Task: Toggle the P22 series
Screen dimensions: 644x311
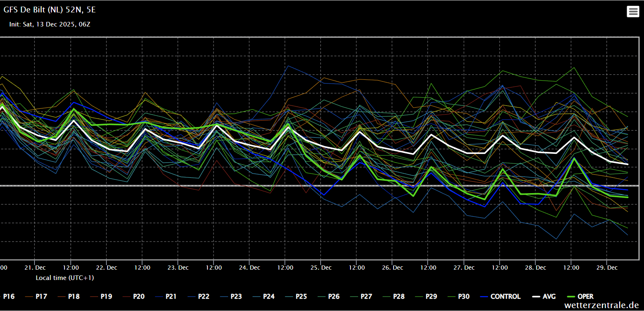Action: (x=198, y=297)
